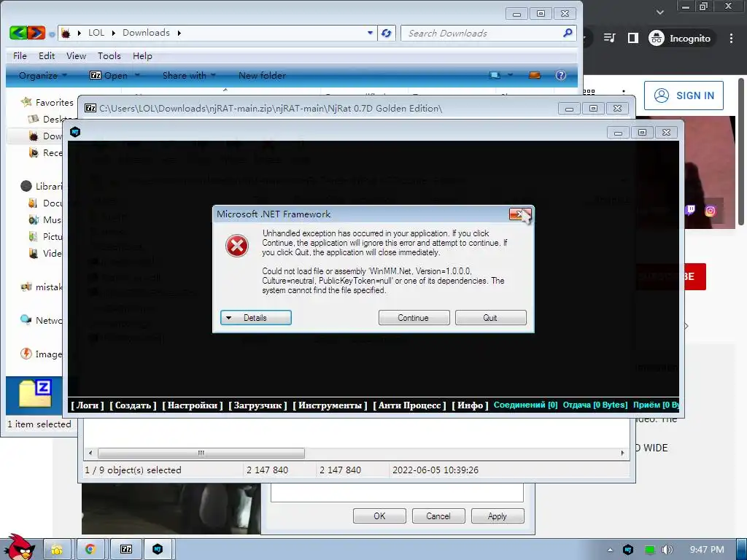The width and height of the screenshot is (747, 560).
Task: Expand the arrow next to Open
Action: (137, 75)
